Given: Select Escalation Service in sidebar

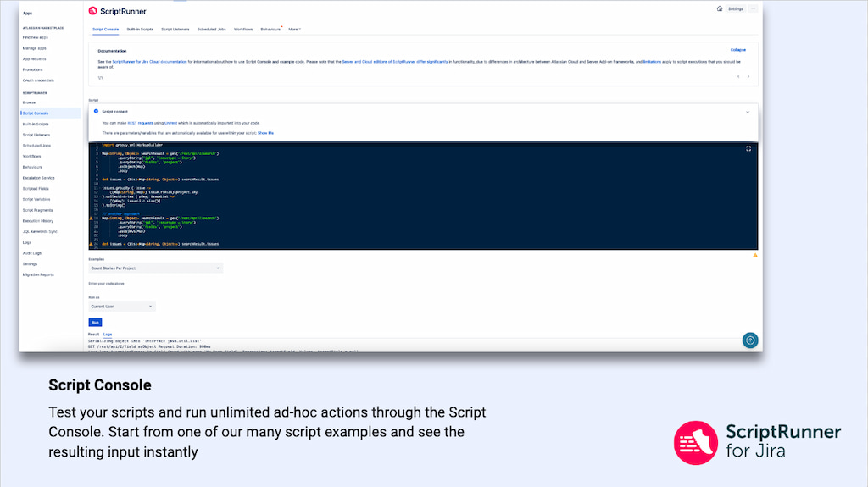Looking at the screenshot, I should pyautogui.click(x=39, y=178).
